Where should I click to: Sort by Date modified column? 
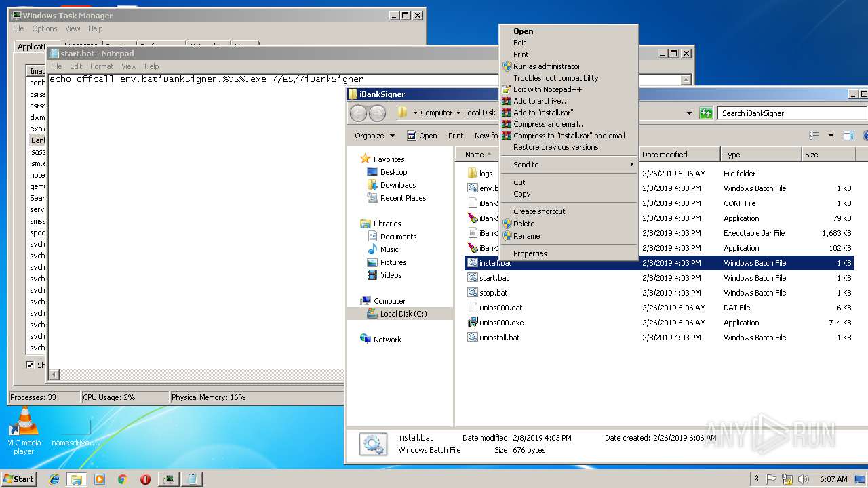click(678, 155)
